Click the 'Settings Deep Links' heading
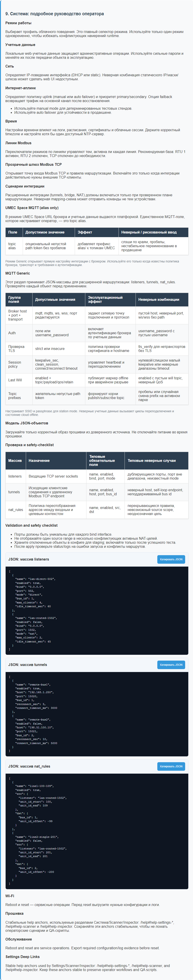 [x=22, y=956]
